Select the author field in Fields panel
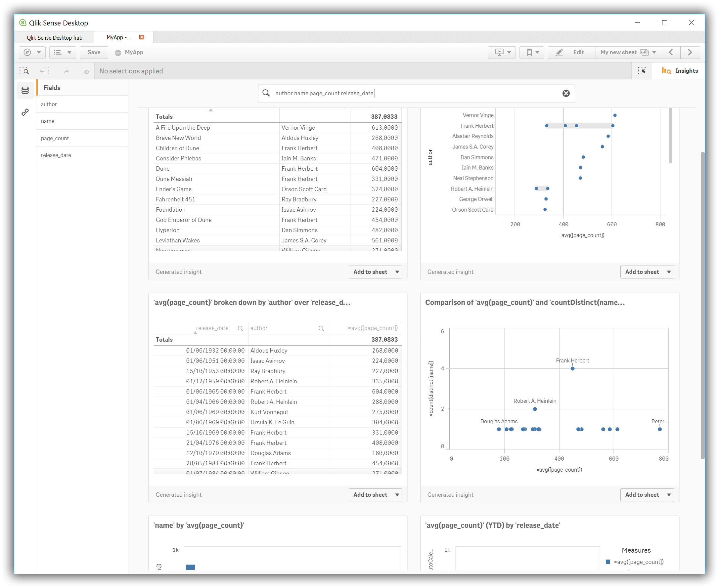719x588 pixels. [x=49, y=104]
